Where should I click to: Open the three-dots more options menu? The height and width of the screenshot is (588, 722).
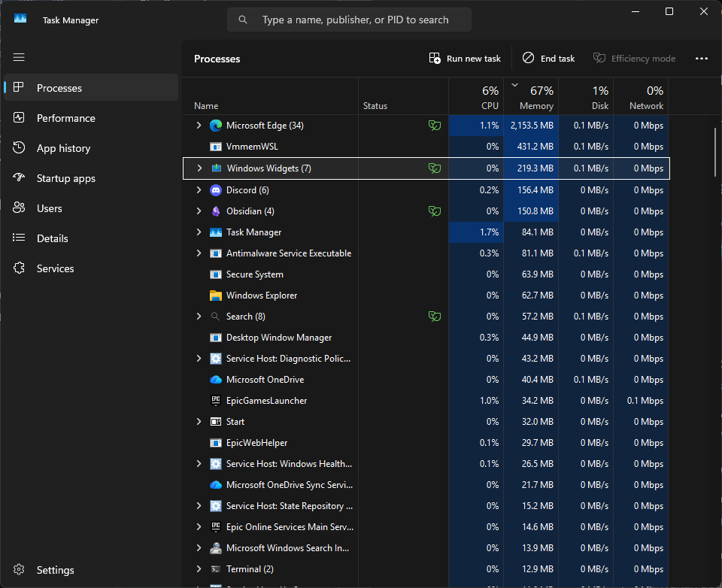[x=701, y=59]
